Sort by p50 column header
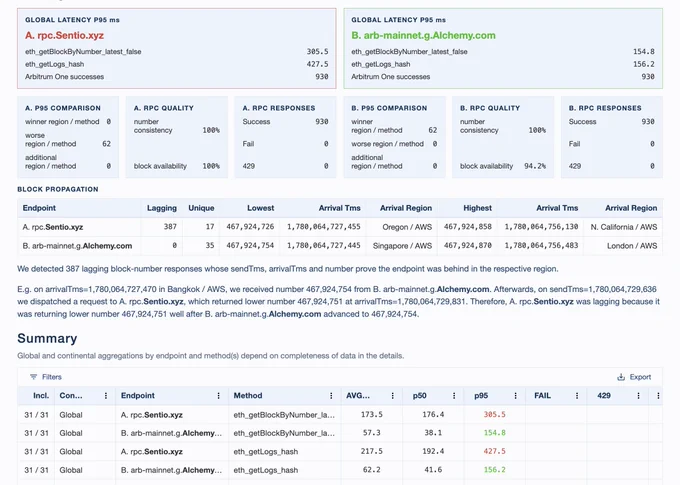680x485 pixels. pyautogui.click(x=419, y=396)
